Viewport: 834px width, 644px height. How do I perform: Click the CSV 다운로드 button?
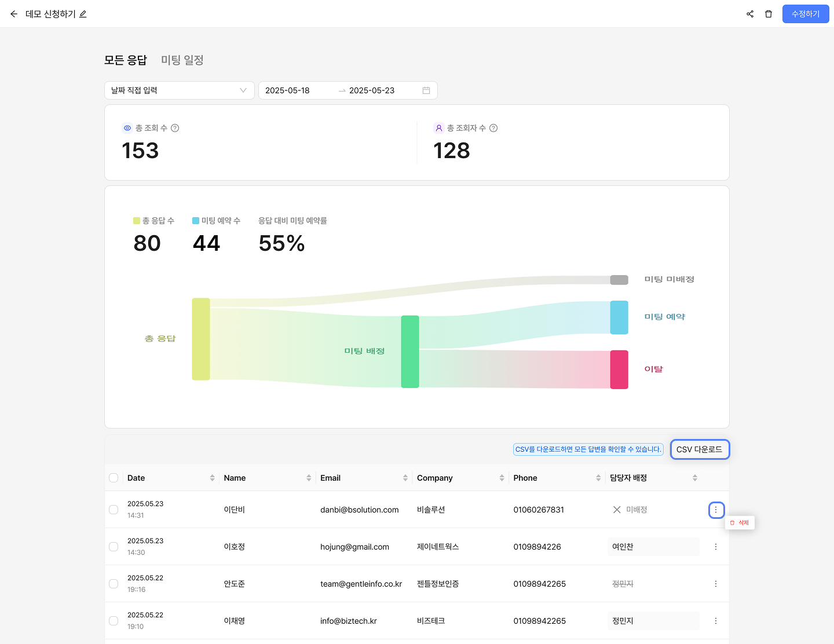(x=699, y=449)
